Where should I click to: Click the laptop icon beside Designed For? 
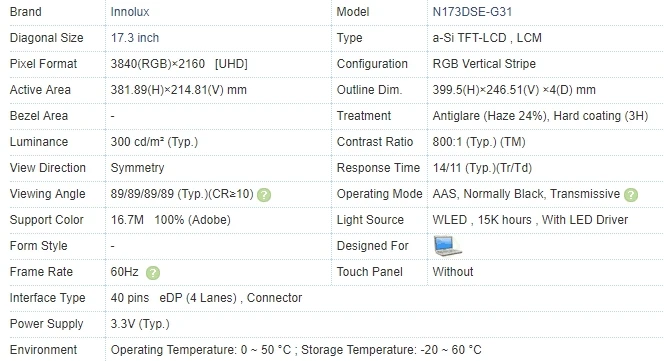click(x=447, y=246)
